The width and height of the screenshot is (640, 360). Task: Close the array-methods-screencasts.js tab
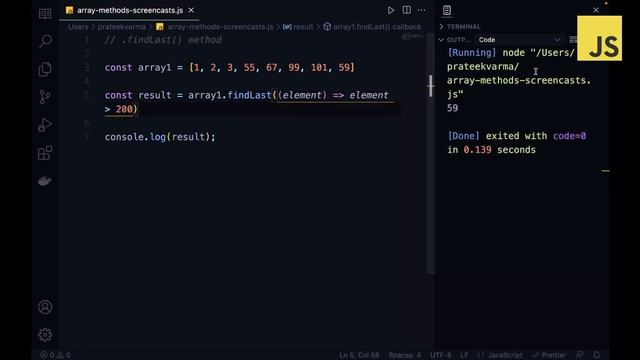(191, 10)
